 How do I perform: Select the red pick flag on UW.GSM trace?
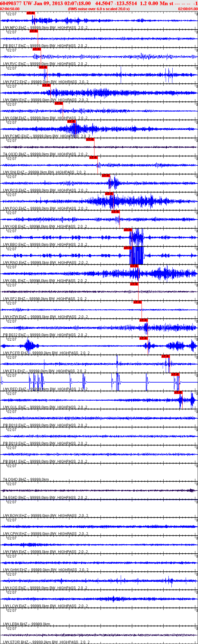59,103
